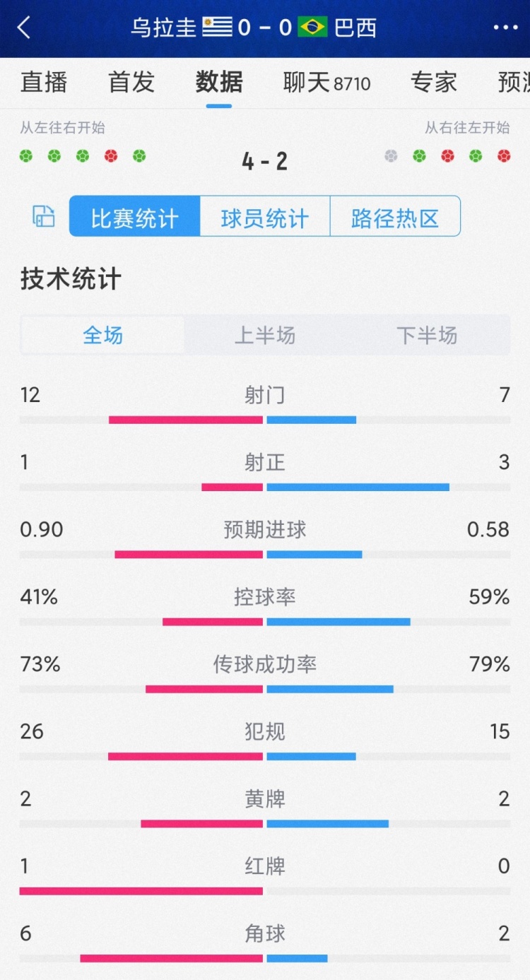Open the 直播 tab
This screenshot has height=980, width=530.
44,83
